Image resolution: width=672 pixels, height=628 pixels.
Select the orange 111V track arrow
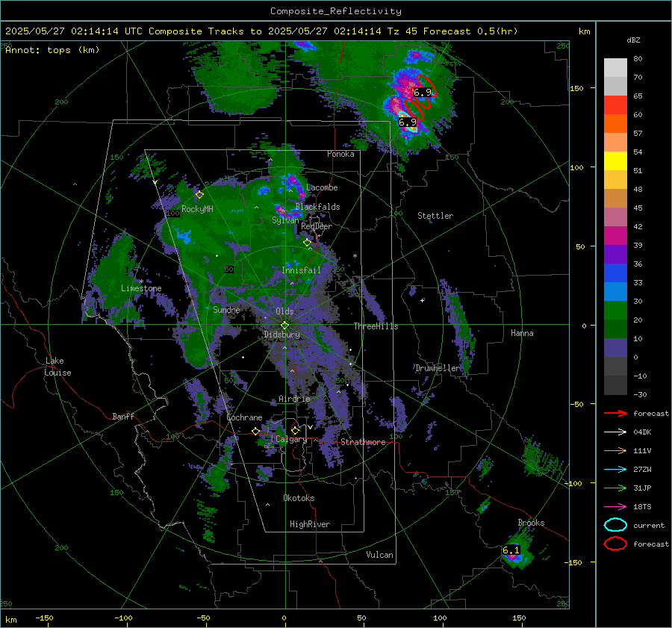coord(615,450)
